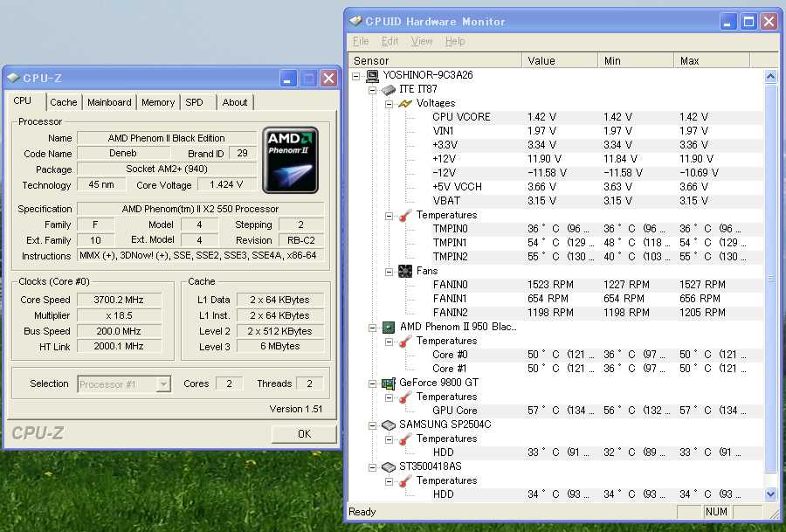The height and width of the screenshot is (532, 786).
Task: Click the scrollbar up arrow in Hardware Monitor
Action: (x=770, y=76)
